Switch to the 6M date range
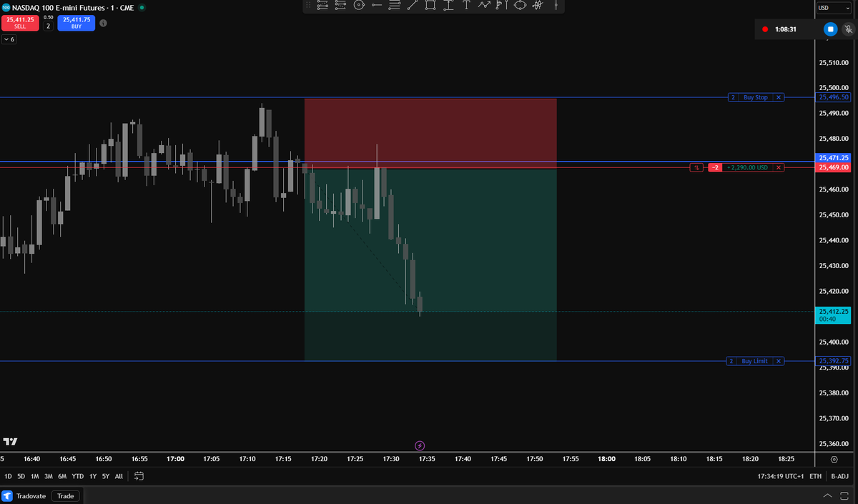This screenshot has height=504, width=858. coord(62,476)
